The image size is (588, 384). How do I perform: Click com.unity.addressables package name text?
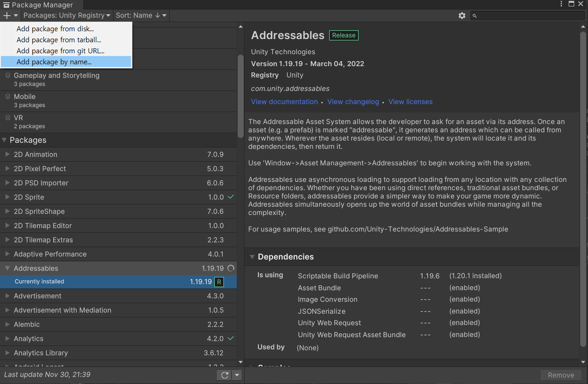click(290, 89)
